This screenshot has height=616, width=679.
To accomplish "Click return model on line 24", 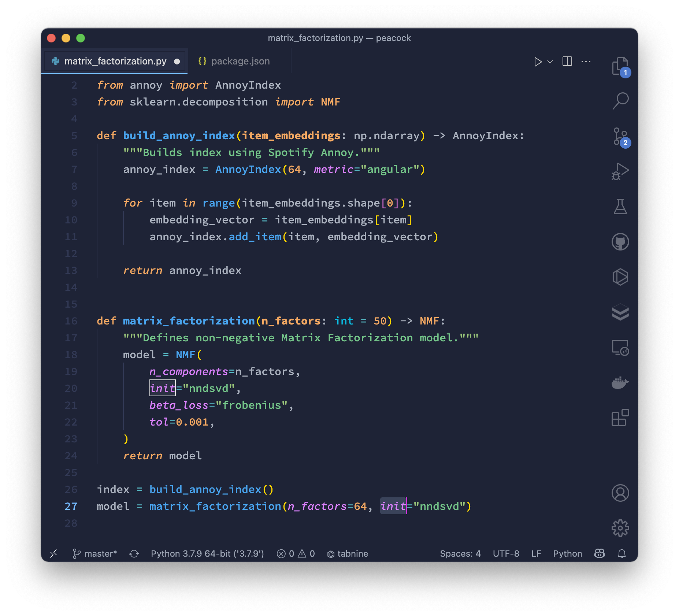I will [x=162, y=456].
